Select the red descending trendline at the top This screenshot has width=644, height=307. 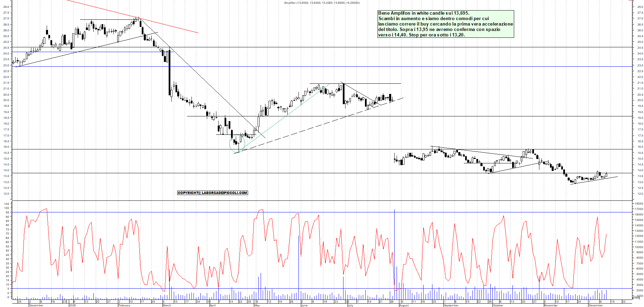[170, 26]
